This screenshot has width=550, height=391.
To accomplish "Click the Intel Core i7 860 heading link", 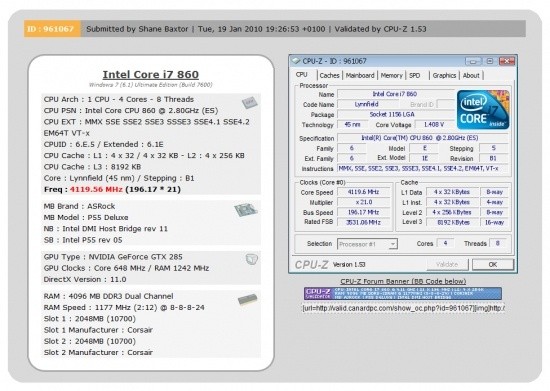I will 150,74.
